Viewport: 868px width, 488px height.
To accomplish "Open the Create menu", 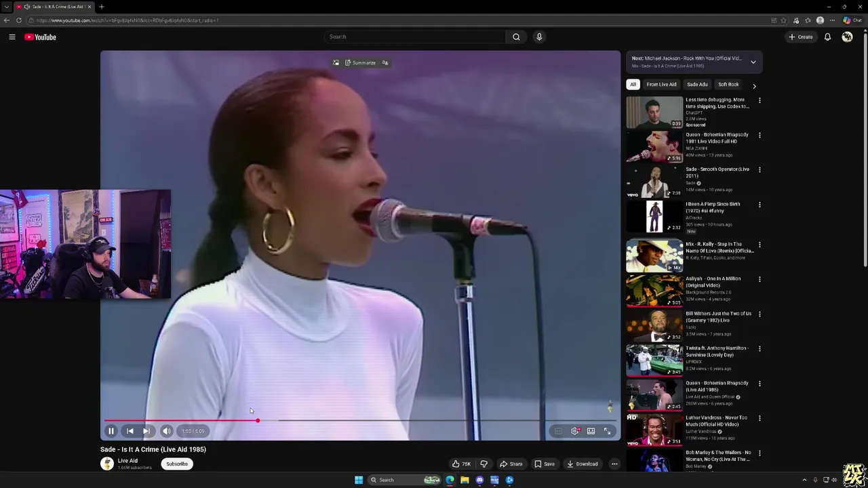I will 800,37.
